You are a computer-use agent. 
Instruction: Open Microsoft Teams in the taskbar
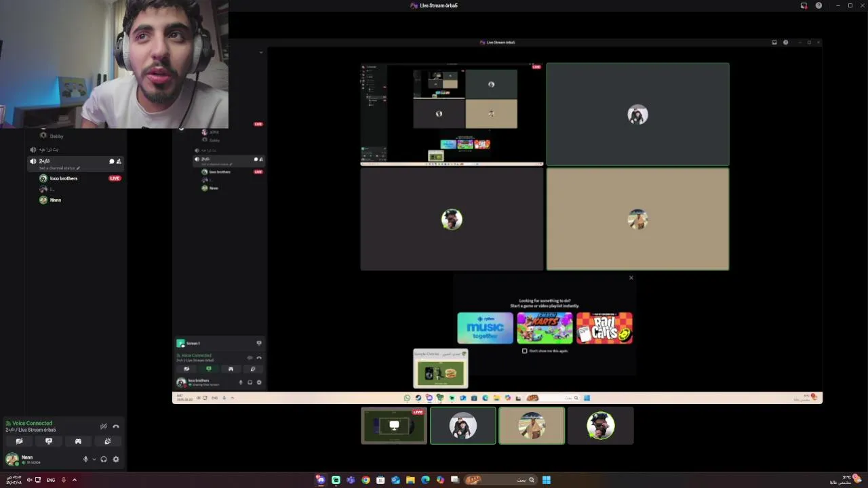(x=351, y=480)
